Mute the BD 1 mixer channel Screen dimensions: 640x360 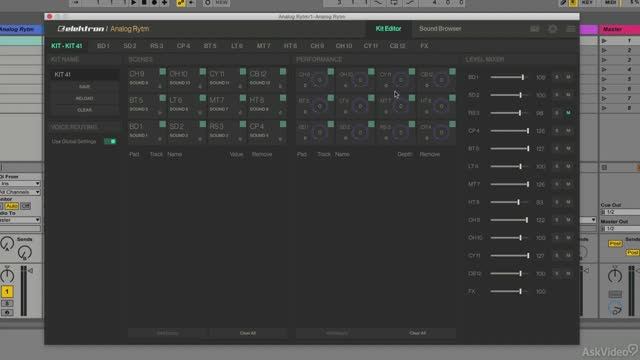point(568,77)
